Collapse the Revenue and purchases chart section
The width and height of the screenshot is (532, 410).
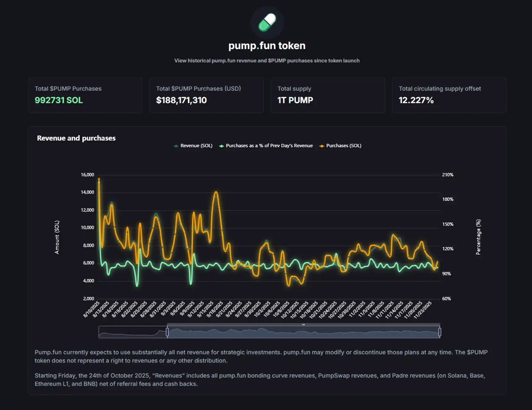pos(76,138)
